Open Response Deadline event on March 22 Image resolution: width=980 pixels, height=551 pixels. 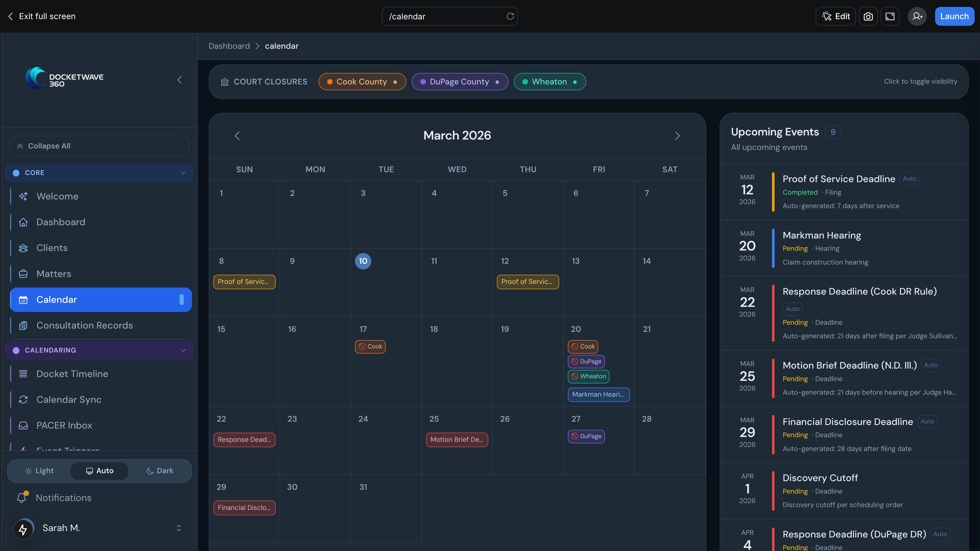[x=244, y=440]
